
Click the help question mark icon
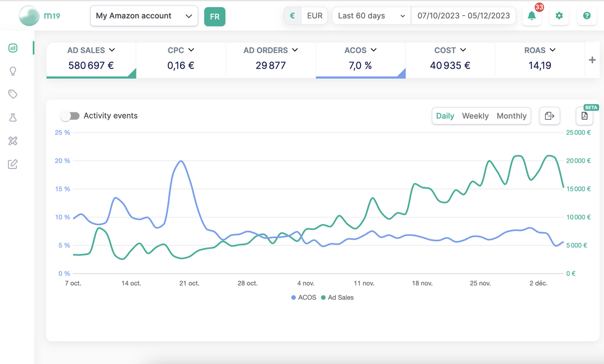587,16
